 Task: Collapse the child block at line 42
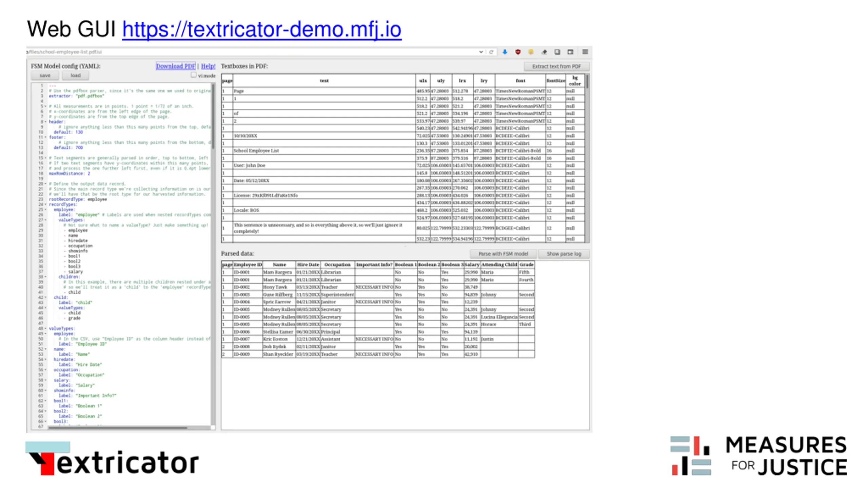(45, 298)
